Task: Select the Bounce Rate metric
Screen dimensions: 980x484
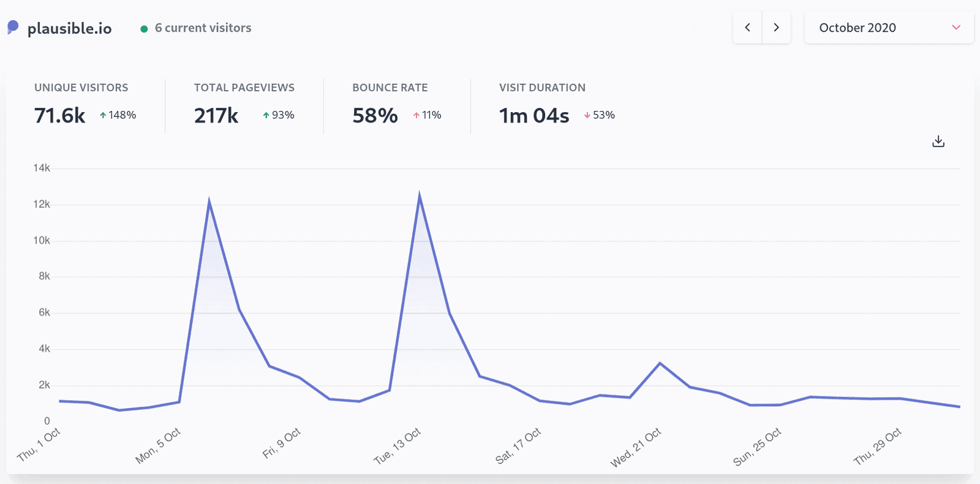Action: click(390, 88)
